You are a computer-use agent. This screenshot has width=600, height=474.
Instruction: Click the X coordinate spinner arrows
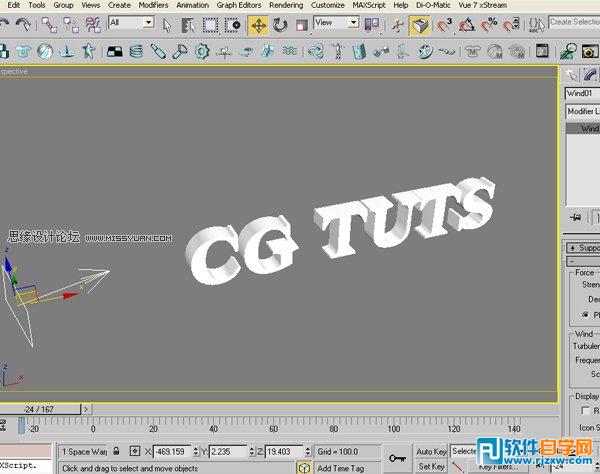(x=196, y=451)
